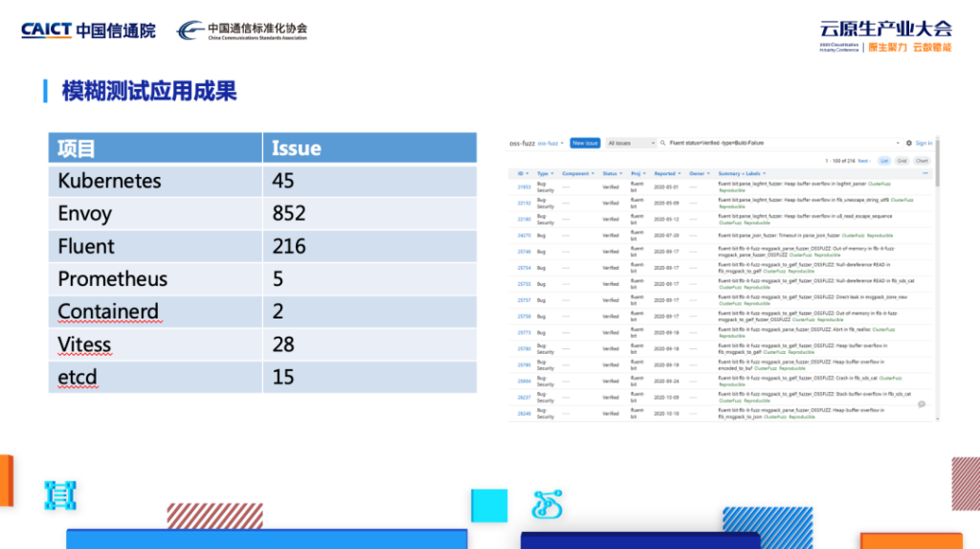Click the scrollbar down arrow of issue list

[x=937, y=419]
